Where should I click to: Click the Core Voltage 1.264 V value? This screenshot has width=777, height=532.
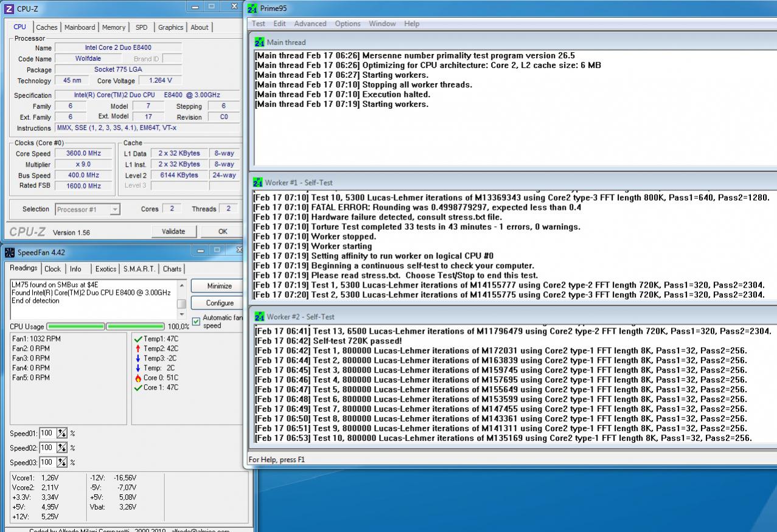point(161,80)
